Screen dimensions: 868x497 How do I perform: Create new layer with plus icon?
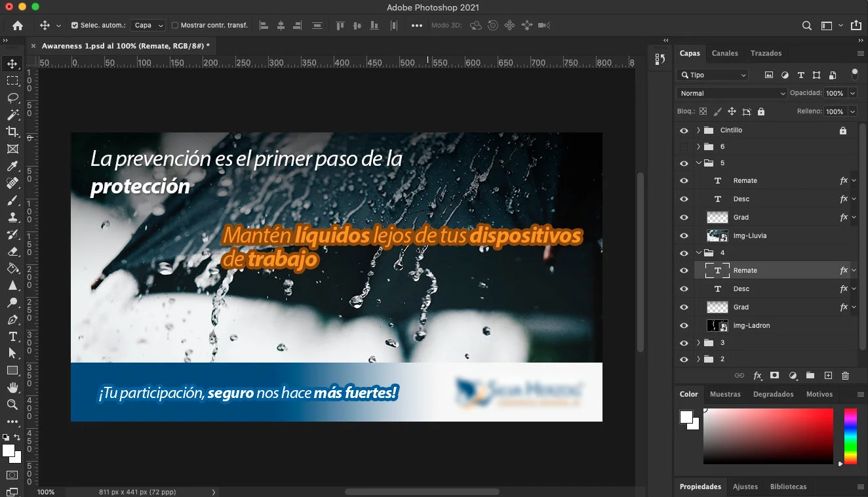(828, 376)
